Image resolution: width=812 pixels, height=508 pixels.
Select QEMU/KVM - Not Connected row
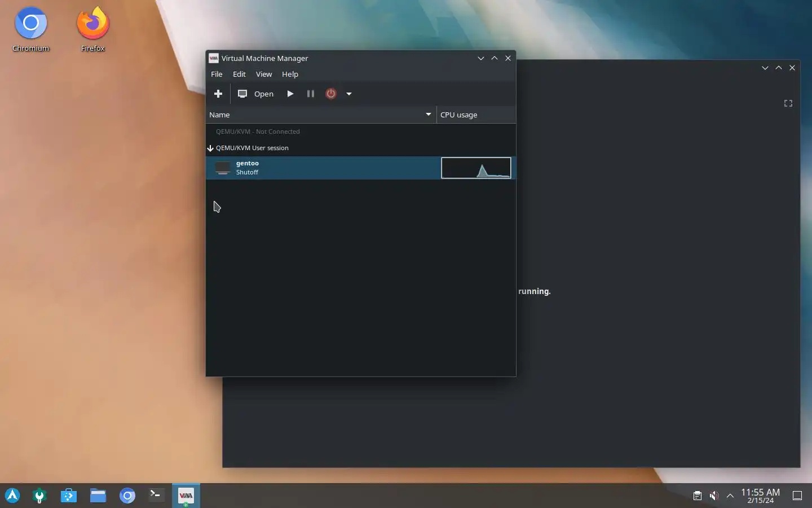click(361, 132)
